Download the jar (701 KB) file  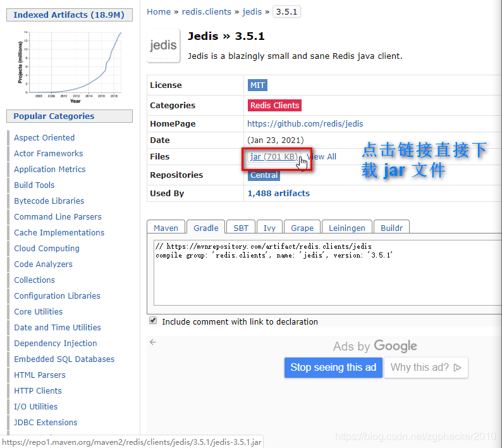pos(274,157)
